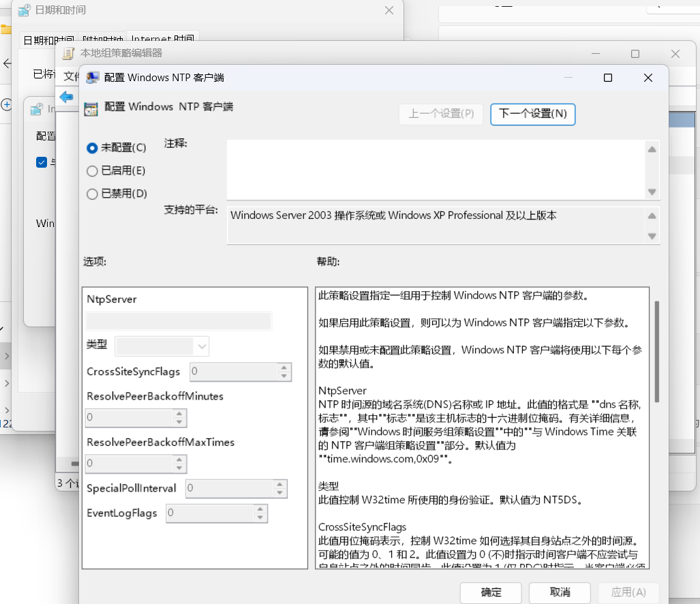700x604 pixels.
Task: Click the 确定 button
Action: click(491, 592)
